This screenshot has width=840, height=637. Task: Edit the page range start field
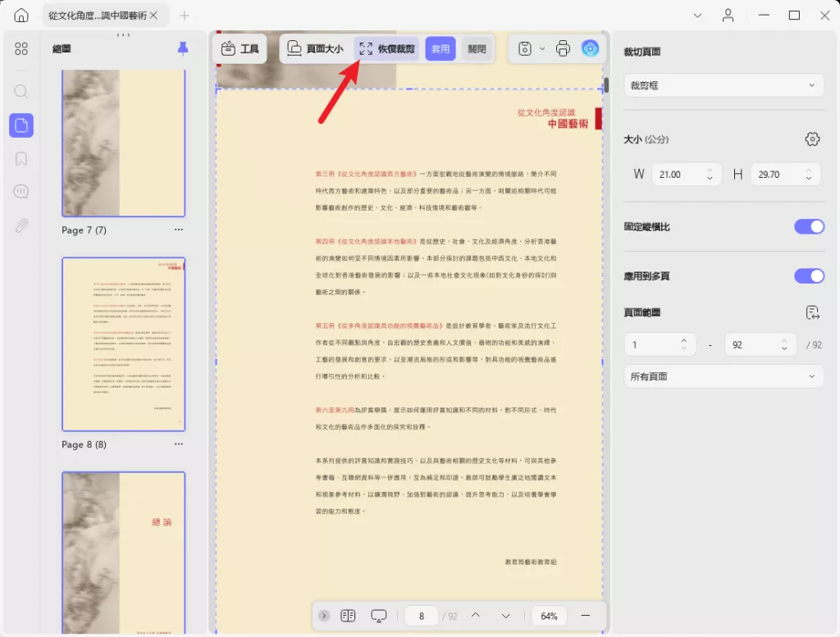[651, 344]
